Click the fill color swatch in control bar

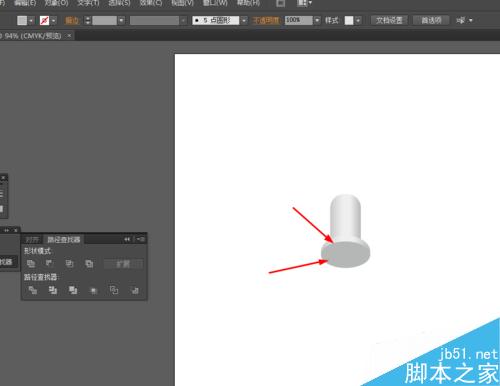pos(22,21)
